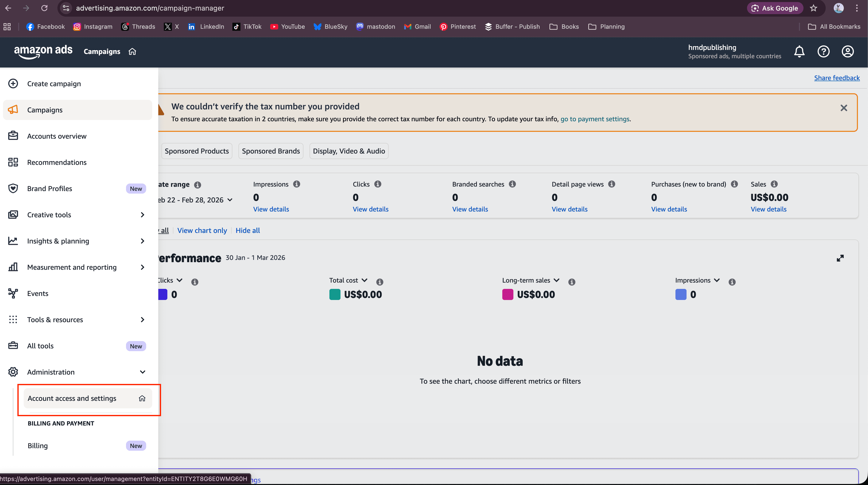Dismiss the tax number warning banner
Screen dimensions: 868x485
[x=844, y=108]
